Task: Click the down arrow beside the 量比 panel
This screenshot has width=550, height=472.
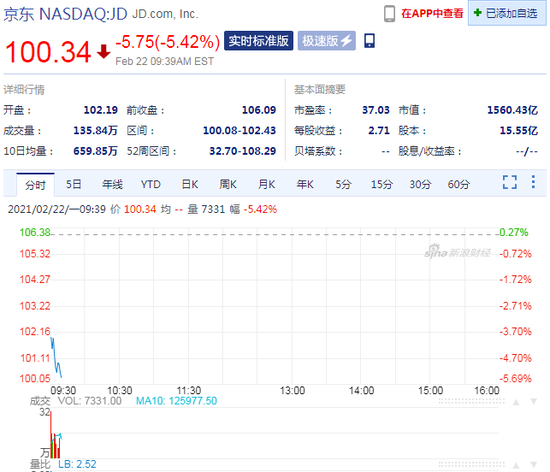Action: pos(534,465)
